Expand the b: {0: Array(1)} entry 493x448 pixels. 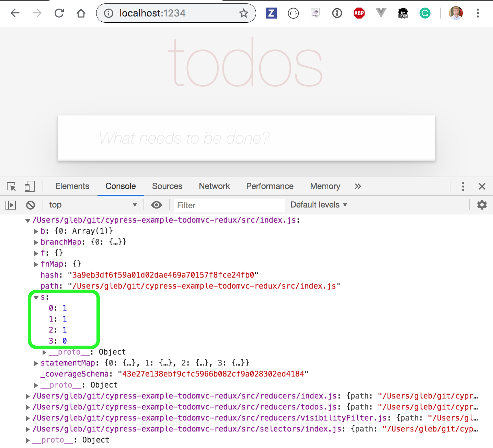pyautogui.click(x=36, y=231)
